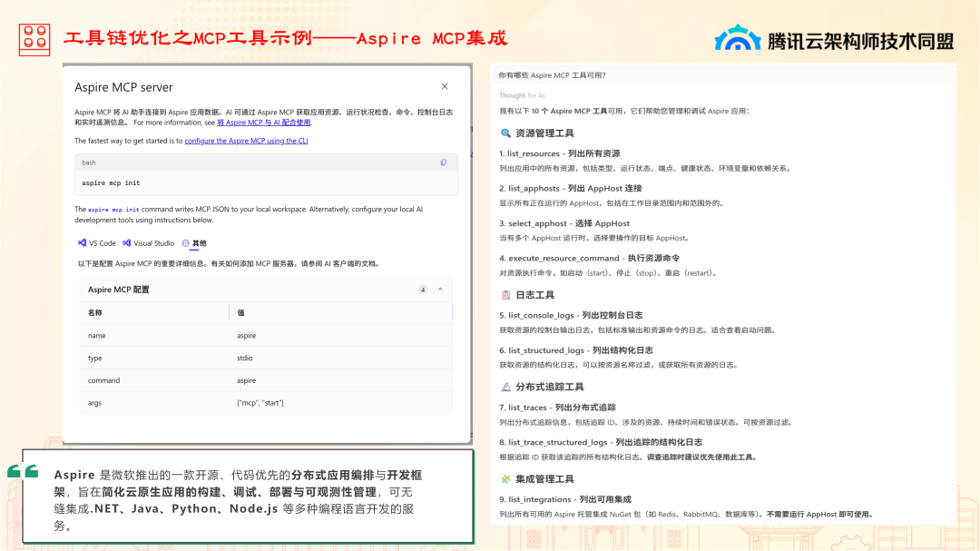Expand the Thought for 4s section
Image resolution: width=980 pixels, height=551 pixels.
522,95
